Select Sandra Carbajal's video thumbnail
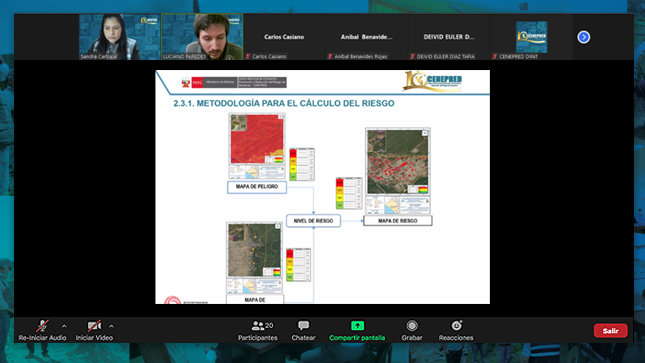Image resolution: width=645 pixels, height=363 pixels. (120, 37)
